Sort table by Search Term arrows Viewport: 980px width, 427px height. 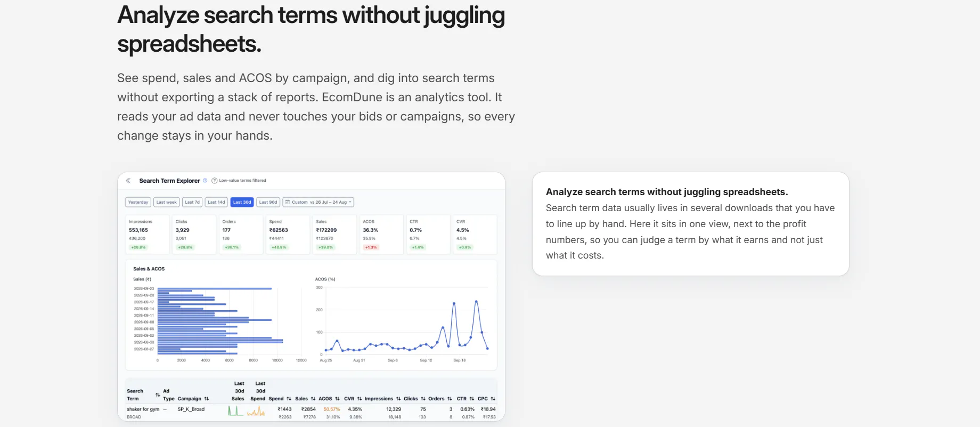pyautogui.click(x=158, y=395)
